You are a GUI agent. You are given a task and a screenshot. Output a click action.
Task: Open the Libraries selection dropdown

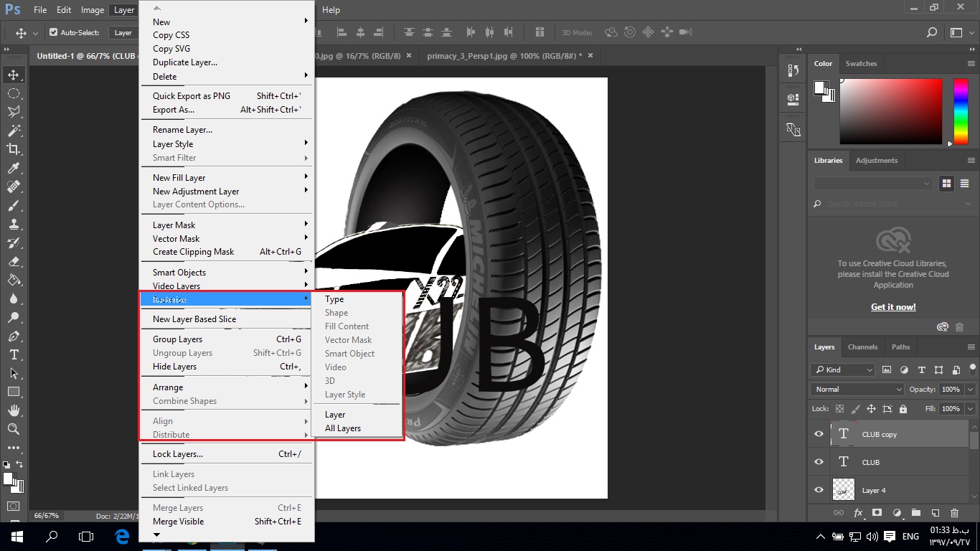872,184
